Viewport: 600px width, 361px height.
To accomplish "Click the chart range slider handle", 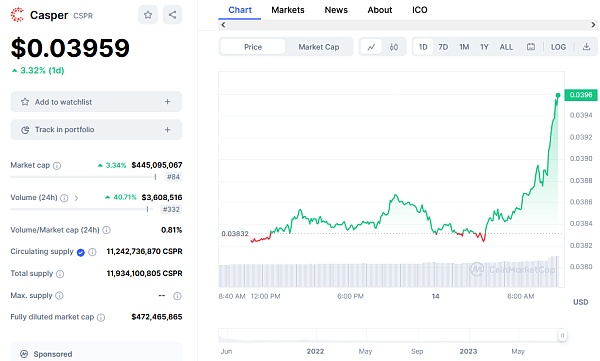I will pyautogui.click(x=562, y=335).
